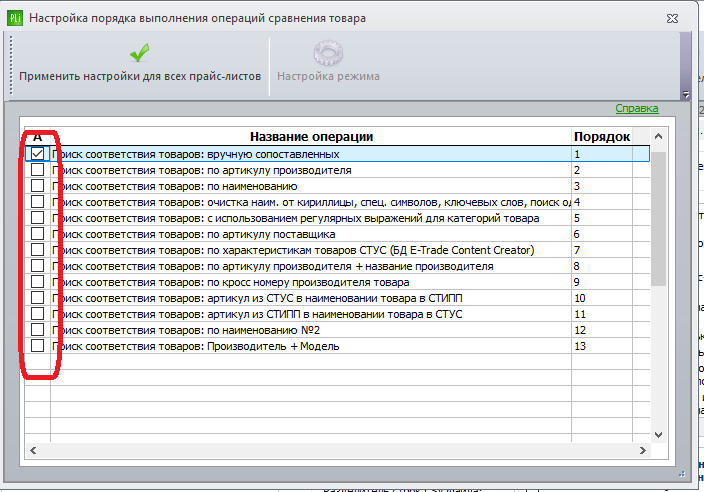Viewport: 704px width, 492px height.
Task: Select row 'Поиск соответствия товаров: по наименованию'
Action: click(x=175, y=186)
